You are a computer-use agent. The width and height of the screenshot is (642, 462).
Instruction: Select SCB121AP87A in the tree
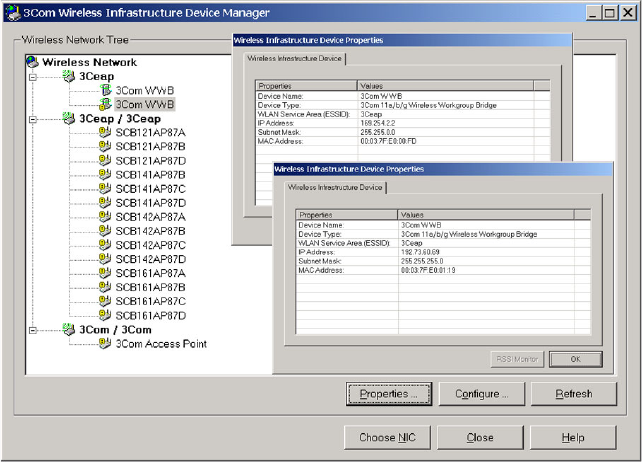pyautogui.click(x=150, y=133)
